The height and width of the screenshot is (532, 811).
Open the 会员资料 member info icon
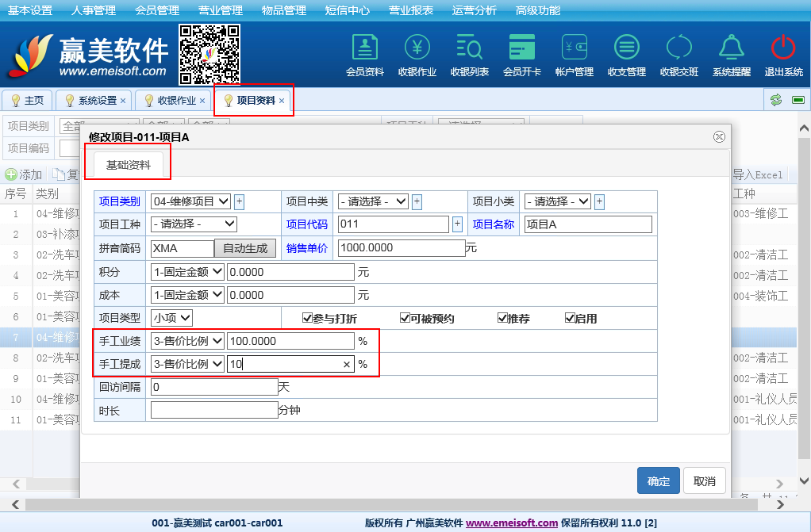(x=365, y=48)
